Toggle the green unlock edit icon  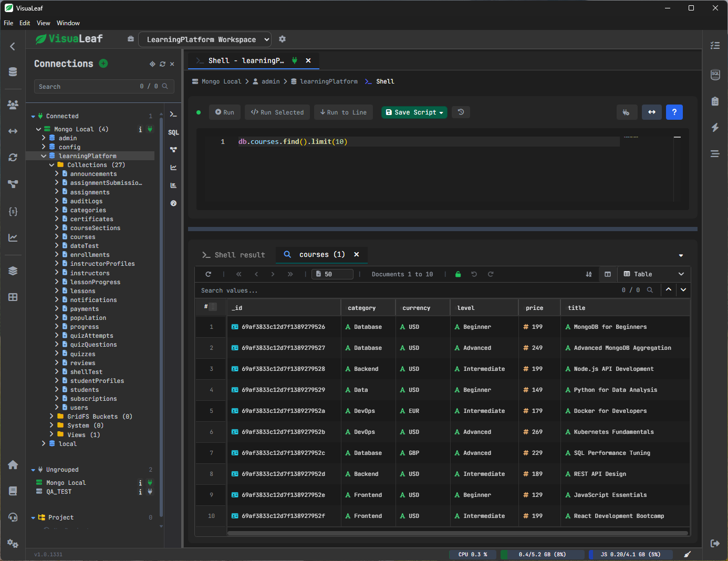[458, 274]
